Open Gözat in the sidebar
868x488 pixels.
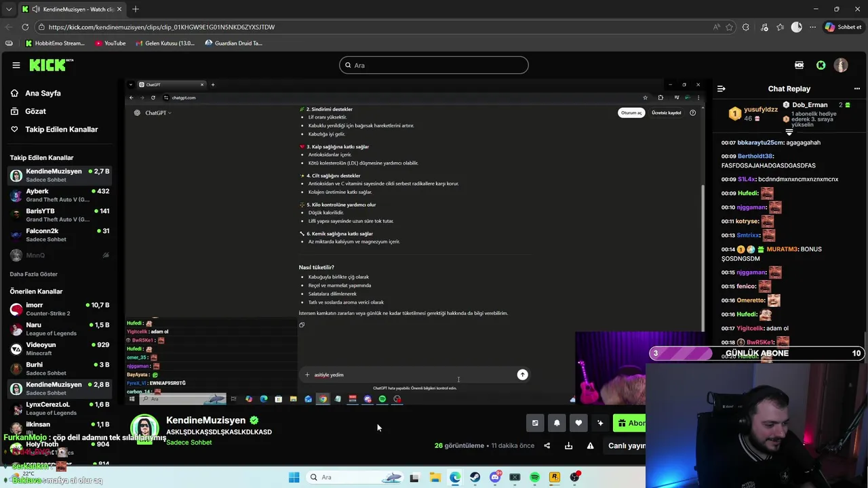click(x=28, y=111)
